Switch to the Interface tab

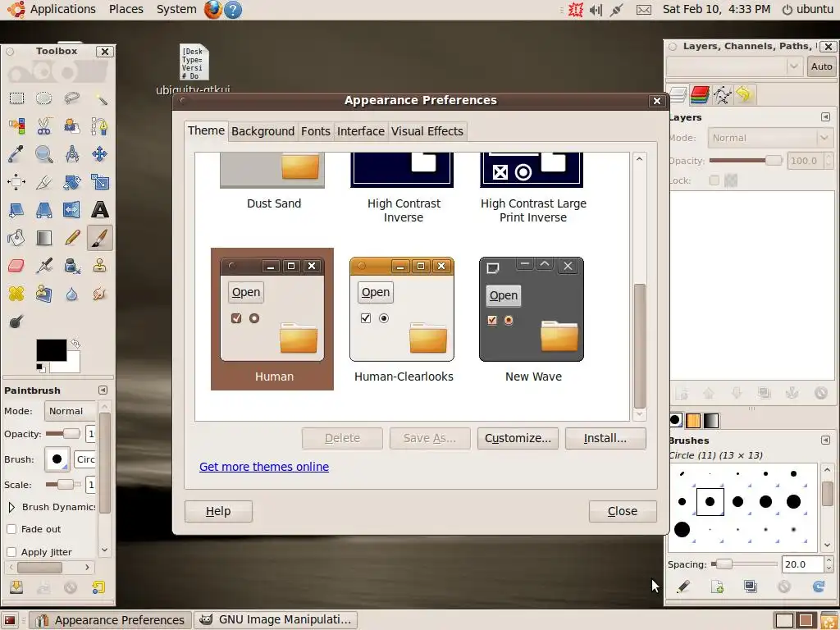(x=361, y=131)
